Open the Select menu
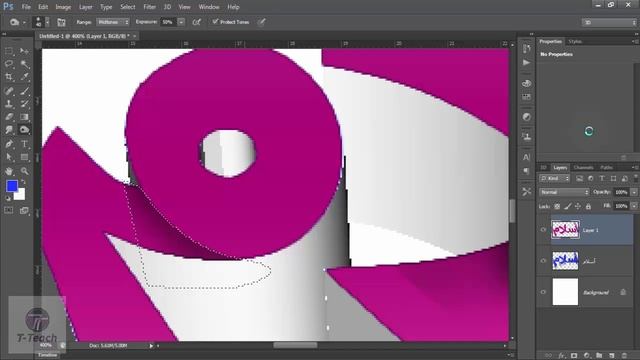Image resolution: width=640 pixels, height=360 pixels. (x=127, y=7)
